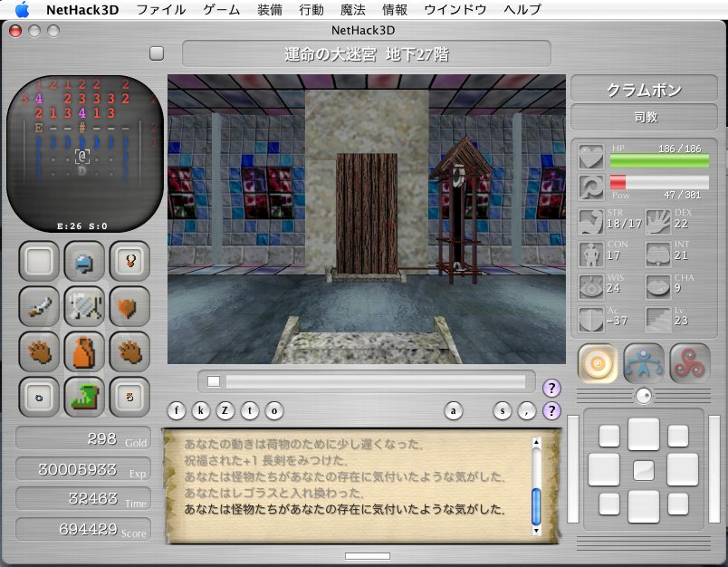
Task: Click the 'f' command button
Action: pos(177,410)
